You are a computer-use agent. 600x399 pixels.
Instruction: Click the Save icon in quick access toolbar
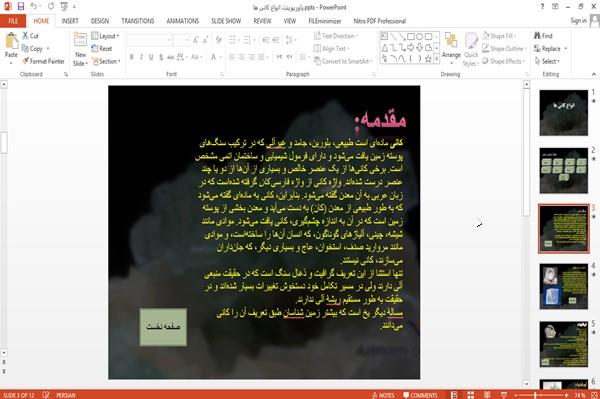click(21, 7)
